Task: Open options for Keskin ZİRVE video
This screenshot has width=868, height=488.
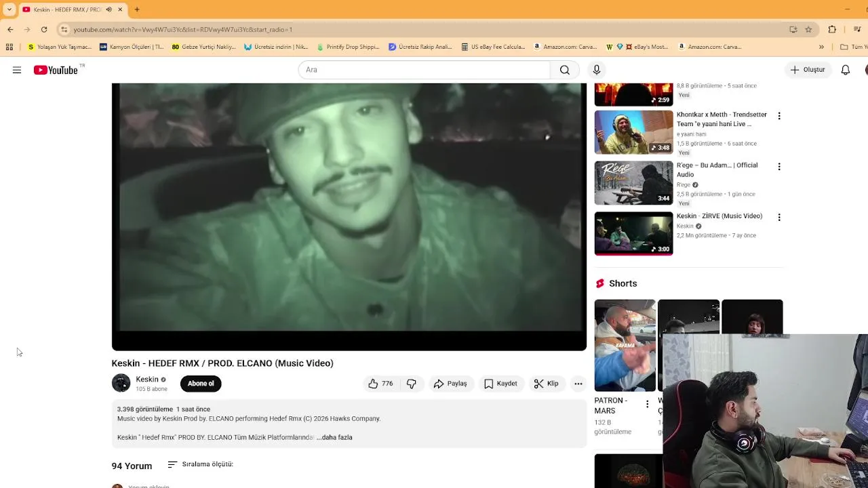Action: [x=779, y=218]
